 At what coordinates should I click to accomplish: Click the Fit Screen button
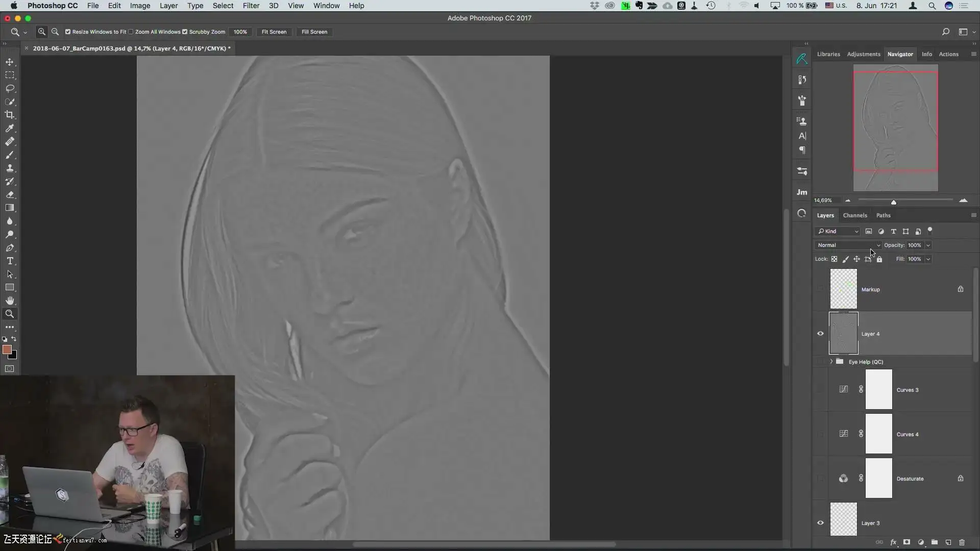pyautogui.click(x=274, y=32)
